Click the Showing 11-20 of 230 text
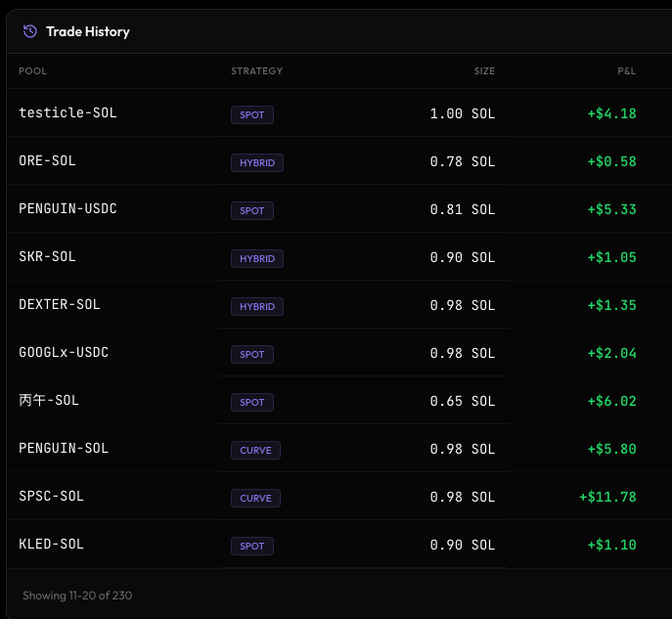The height and width of the screenshot is (619, 672). (x=77, y=596)
